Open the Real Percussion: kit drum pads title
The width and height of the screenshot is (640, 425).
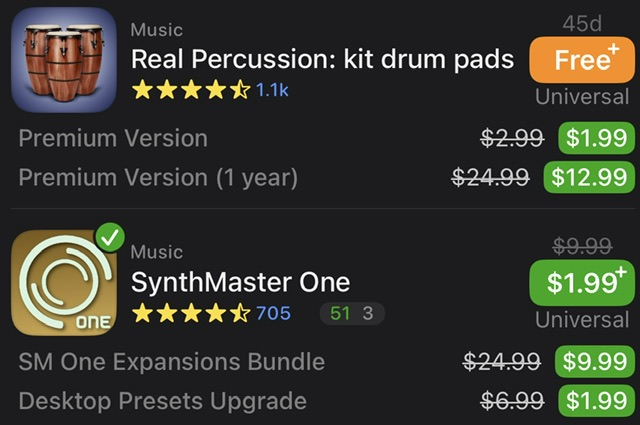click(322, 59)
